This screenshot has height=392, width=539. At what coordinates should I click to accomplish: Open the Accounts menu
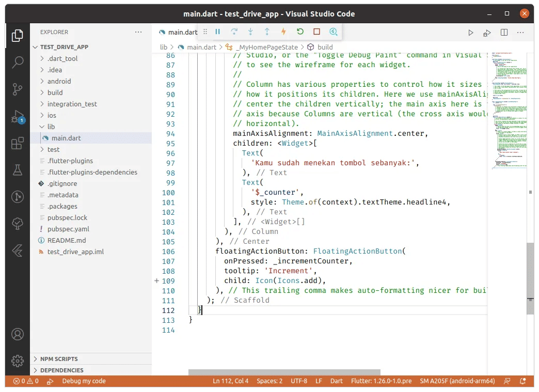[x=17, y=334]
